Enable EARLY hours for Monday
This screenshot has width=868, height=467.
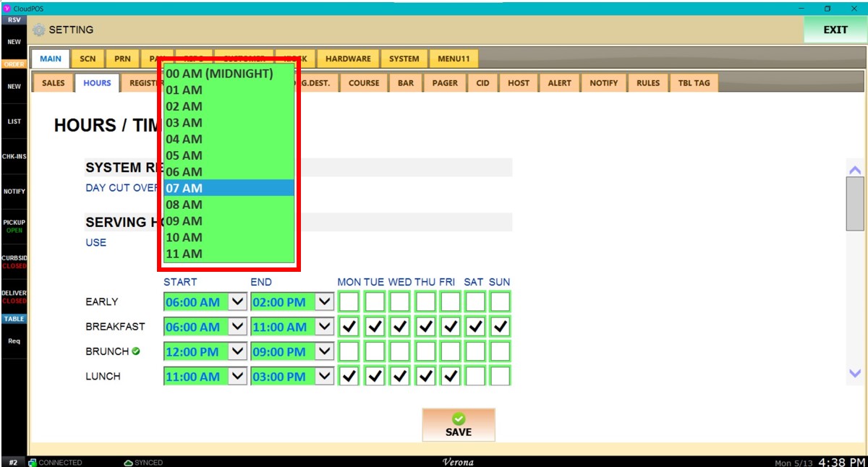pyautogui.click(x=349, y=301)
